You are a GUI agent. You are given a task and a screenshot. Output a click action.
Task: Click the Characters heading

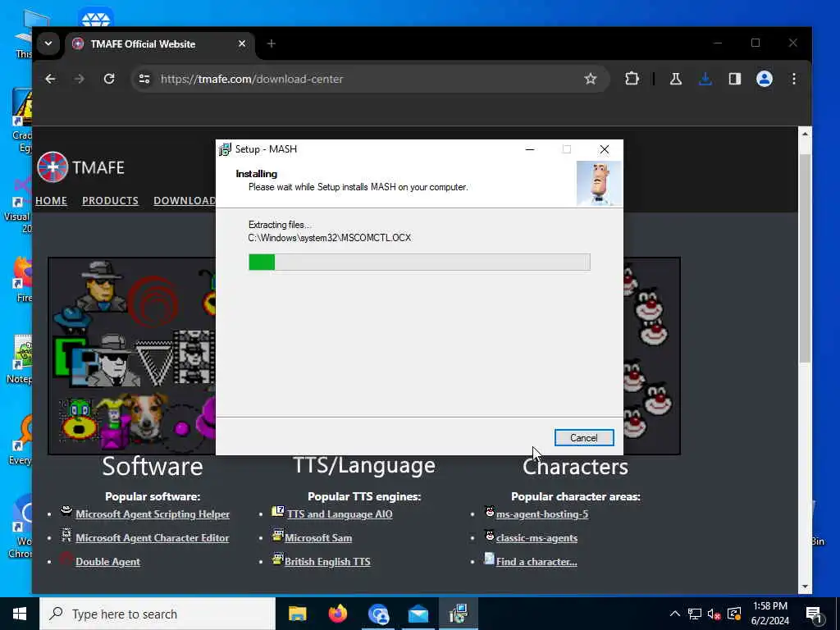(575, 467)
